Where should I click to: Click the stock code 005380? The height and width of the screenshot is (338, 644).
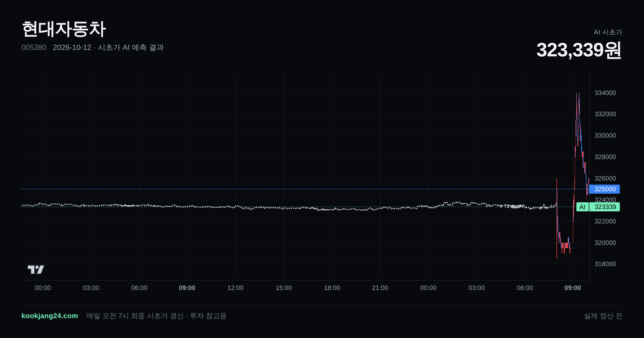pyautogui.click(x=34, y=47)
